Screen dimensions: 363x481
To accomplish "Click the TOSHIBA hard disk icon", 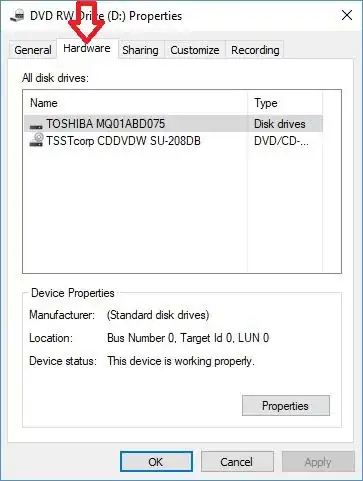I will point(36,126).
